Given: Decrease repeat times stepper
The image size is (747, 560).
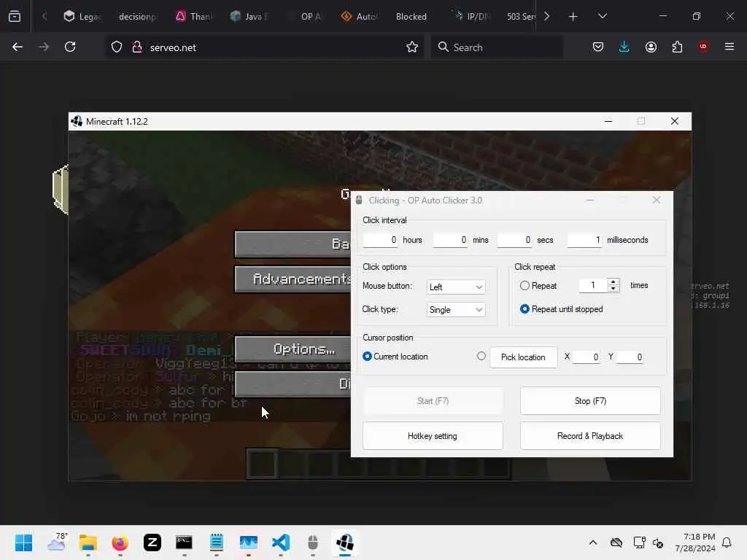Looking at the screenshot, I should pyautogui.click(x=614, y=289).
